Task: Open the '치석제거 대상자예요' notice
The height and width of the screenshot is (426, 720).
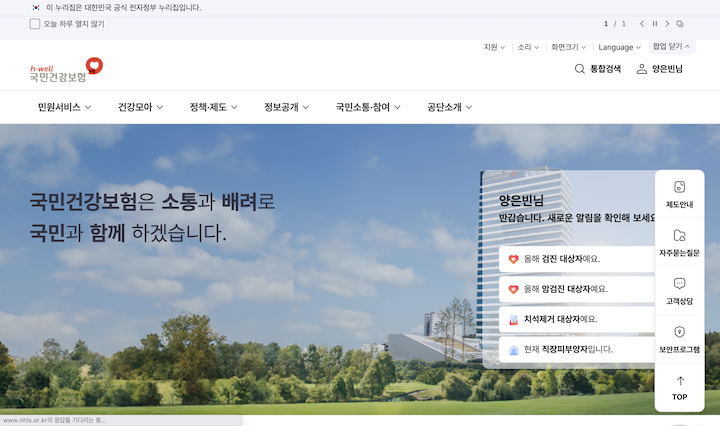Action: coord(577,319)
